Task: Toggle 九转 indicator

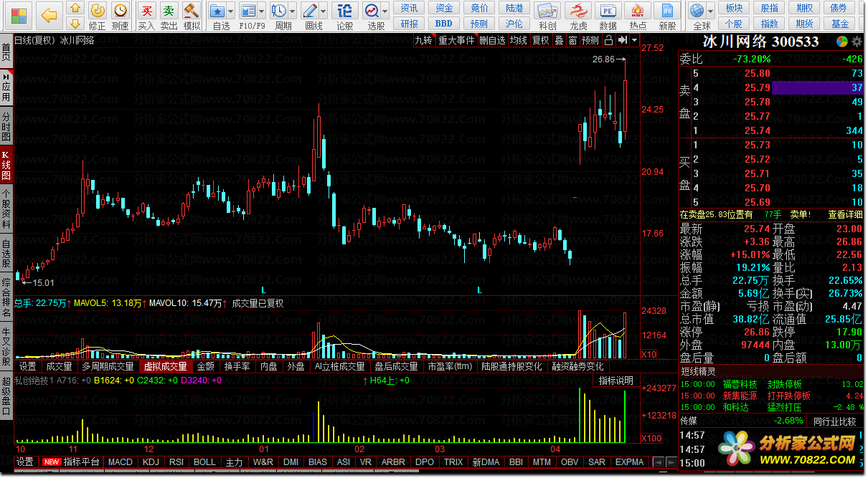Action: [423, 40]
